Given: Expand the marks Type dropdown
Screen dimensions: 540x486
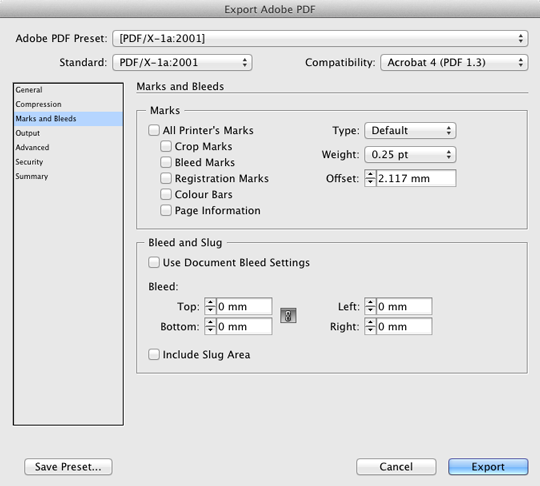Looking at the screenshot, I should (410, 131).
